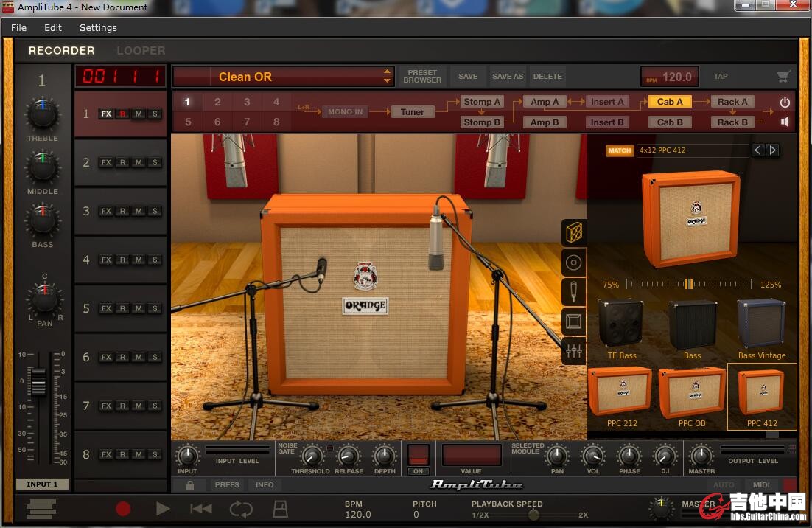Open the Edit menu
Viewport: 812px width, 528px height.
53,28
